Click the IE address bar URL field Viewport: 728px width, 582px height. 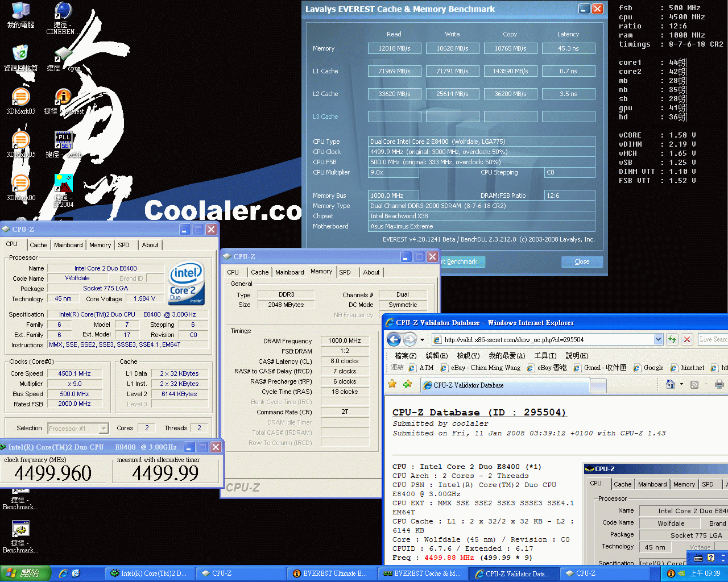(x=543, y=339)
